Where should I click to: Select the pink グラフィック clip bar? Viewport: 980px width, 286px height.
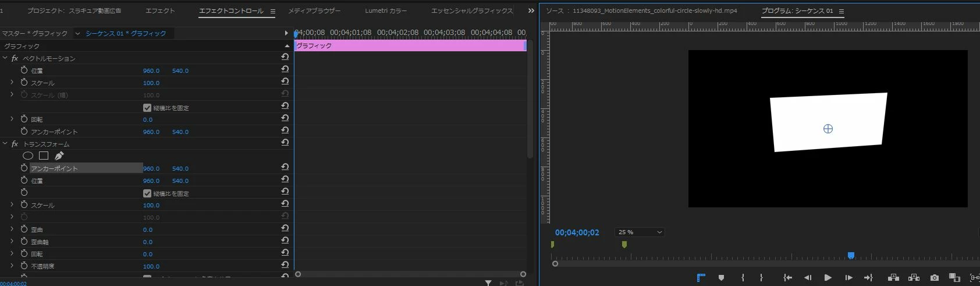(x=410, y=45)
